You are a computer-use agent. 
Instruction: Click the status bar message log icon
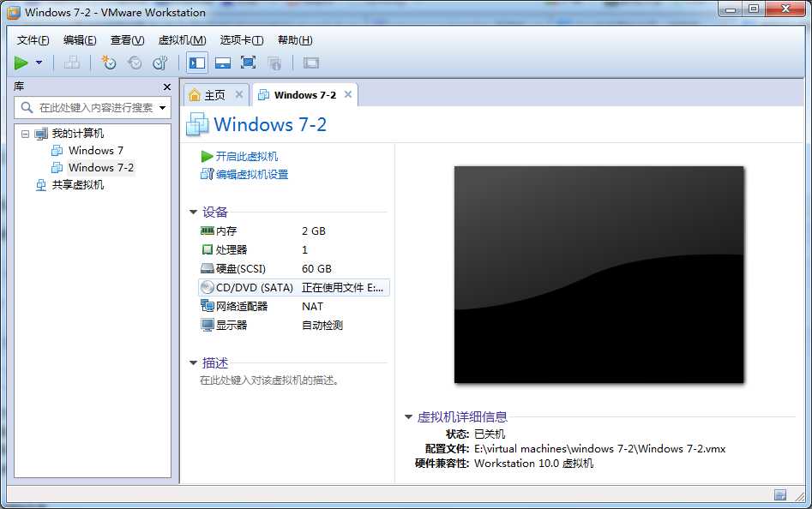[780, 494]
